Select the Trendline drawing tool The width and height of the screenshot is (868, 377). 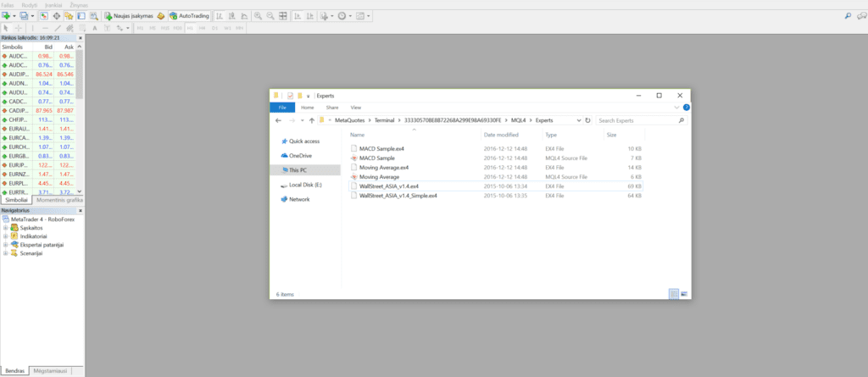click(58, 28)
